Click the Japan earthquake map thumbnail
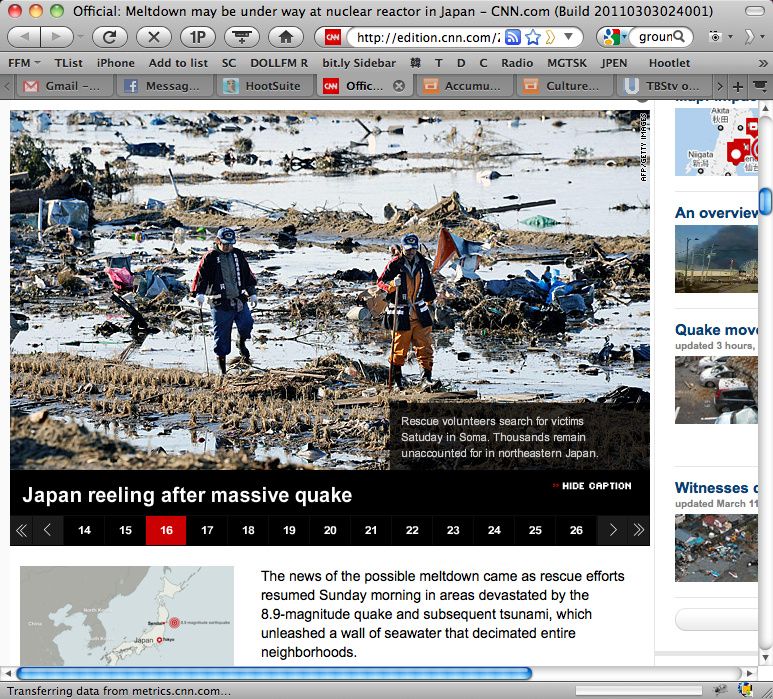The height and width of the screenshot is (699, 773). coord(127,616)
